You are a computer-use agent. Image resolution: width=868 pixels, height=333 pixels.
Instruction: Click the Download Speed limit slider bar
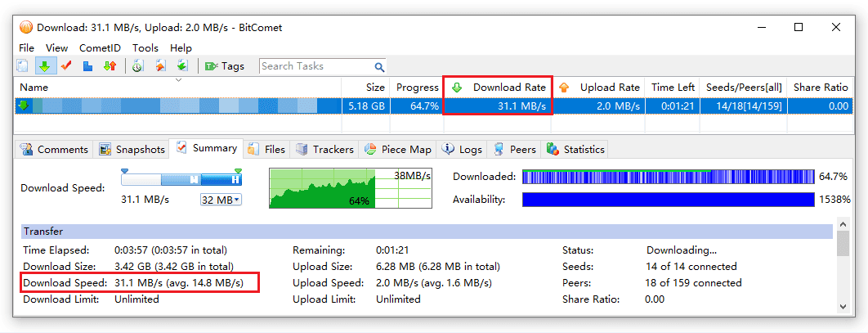click(181, 179)
